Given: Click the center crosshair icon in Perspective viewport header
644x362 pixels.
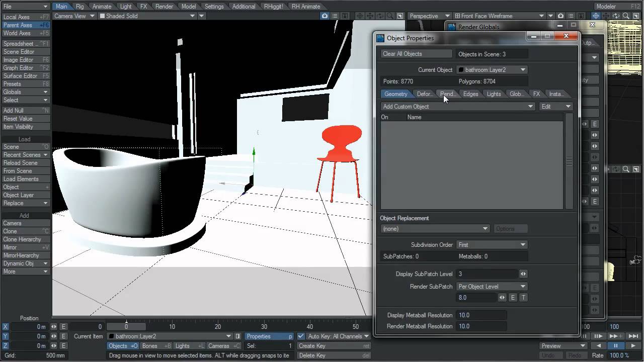Looking at the screenshot, I should [x=596, y=16].
